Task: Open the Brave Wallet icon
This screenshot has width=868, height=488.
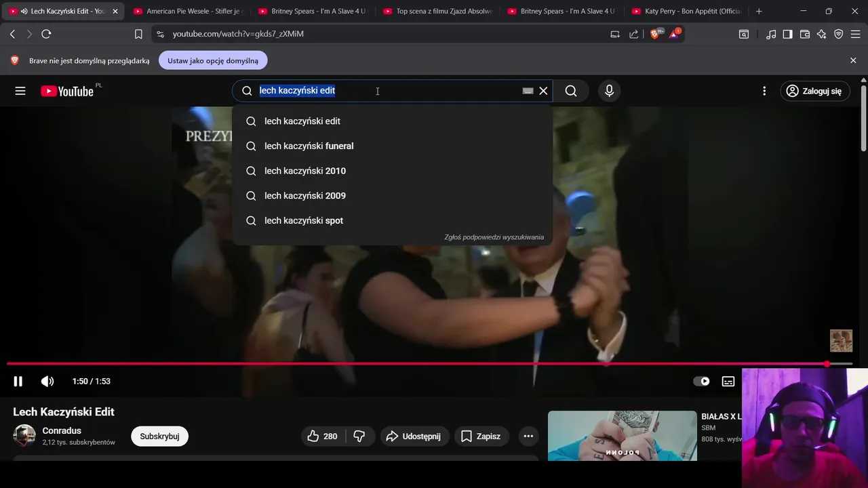Action: 805,34
